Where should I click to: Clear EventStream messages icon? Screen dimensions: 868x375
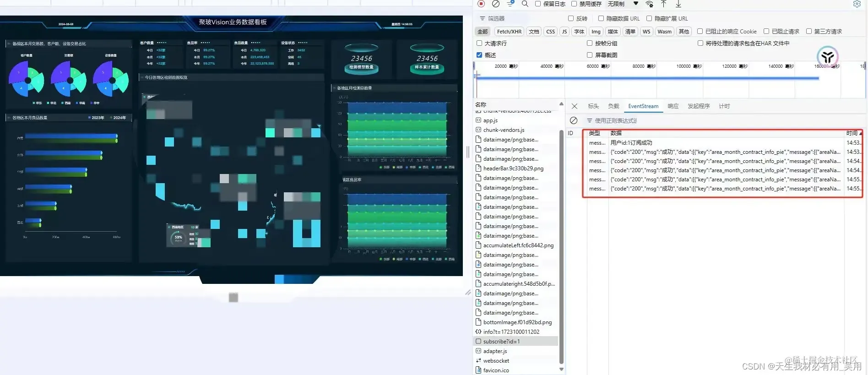coord(574,120)
